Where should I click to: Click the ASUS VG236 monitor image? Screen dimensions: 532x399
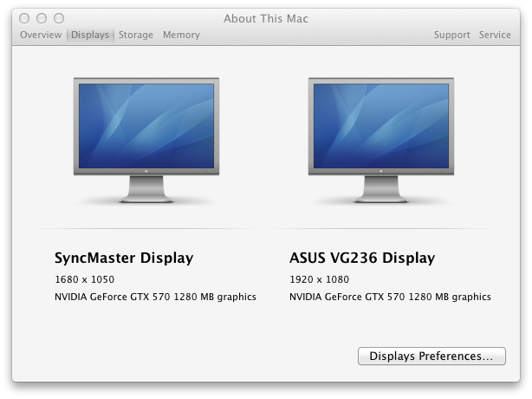pos(381,140)
